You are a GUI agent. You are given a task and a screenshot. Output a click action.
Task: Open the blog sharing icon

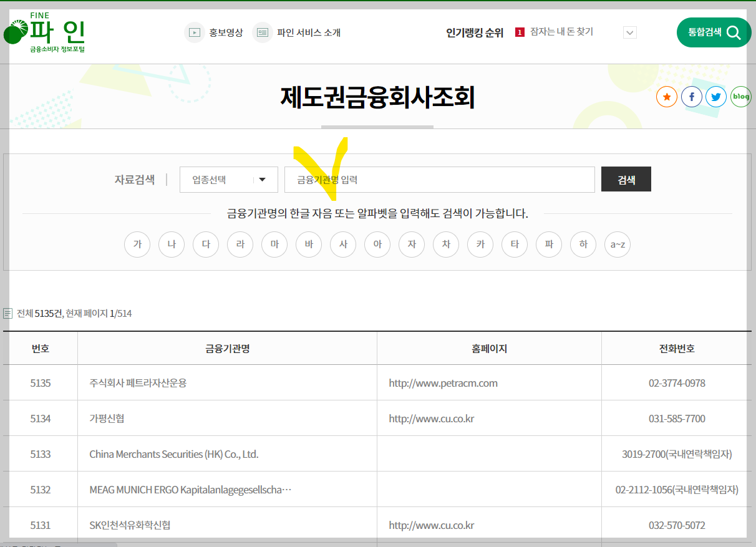click(x=740, y=97)
